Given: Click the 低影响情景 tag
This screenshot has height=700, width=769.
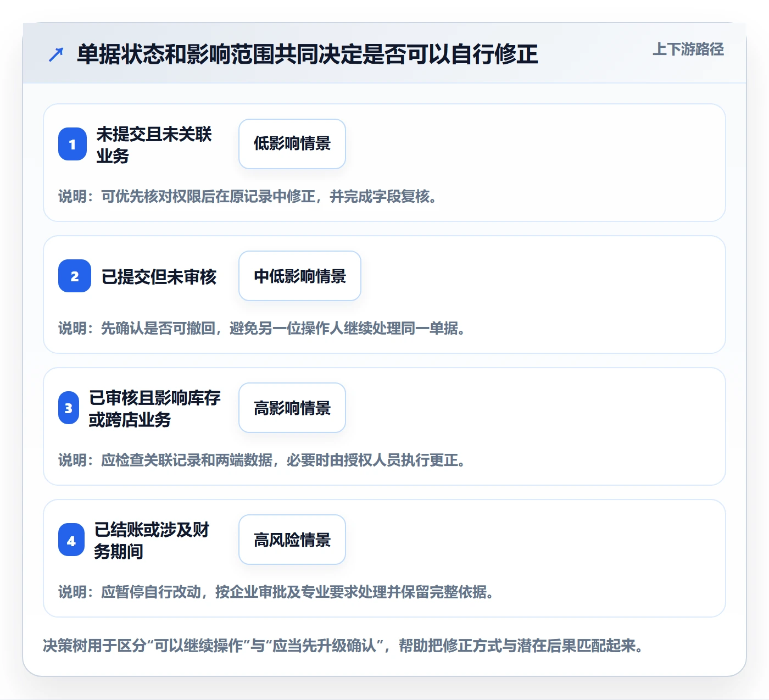Looking at the screenshot, I should (x=292, y=144).
